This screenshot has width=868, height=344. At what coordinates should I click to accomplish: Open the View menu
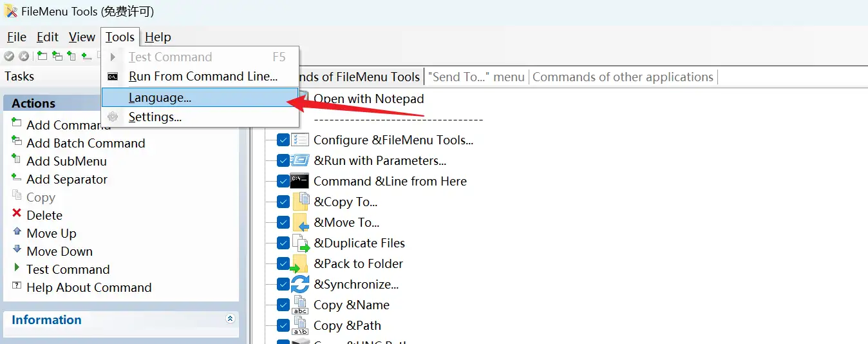click(x=82, y=37)
